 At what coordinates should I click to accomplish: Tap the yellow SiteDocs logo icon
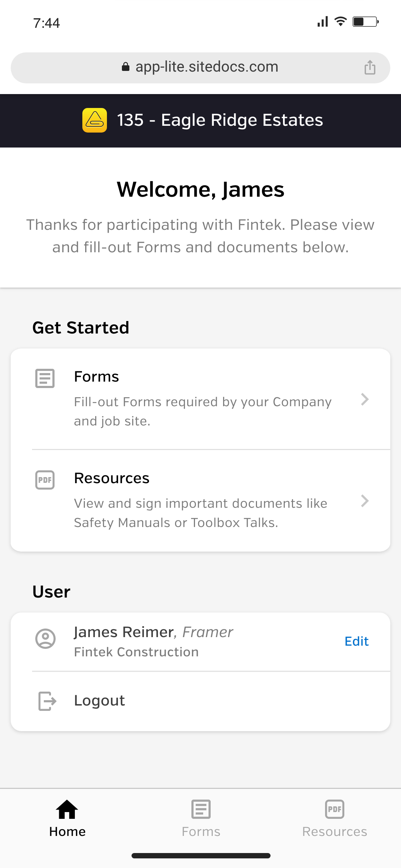(94, 120)
